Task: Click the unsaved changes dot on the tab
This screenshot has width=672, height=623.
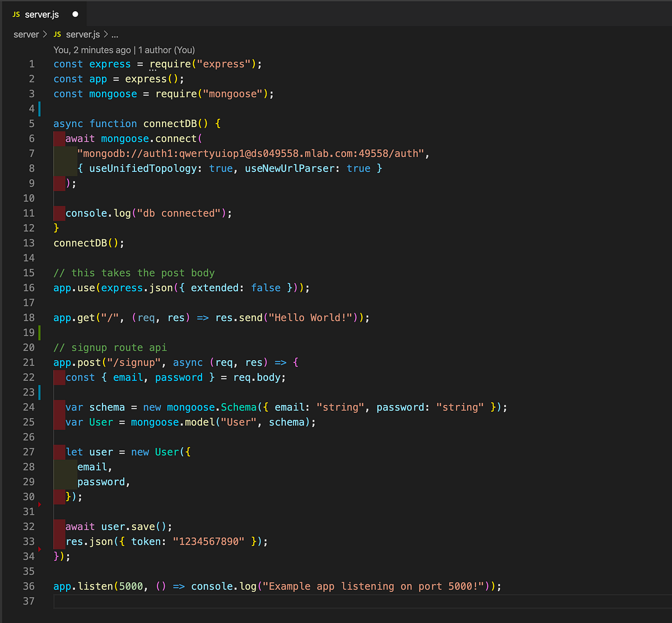Action: pos(75,15)
